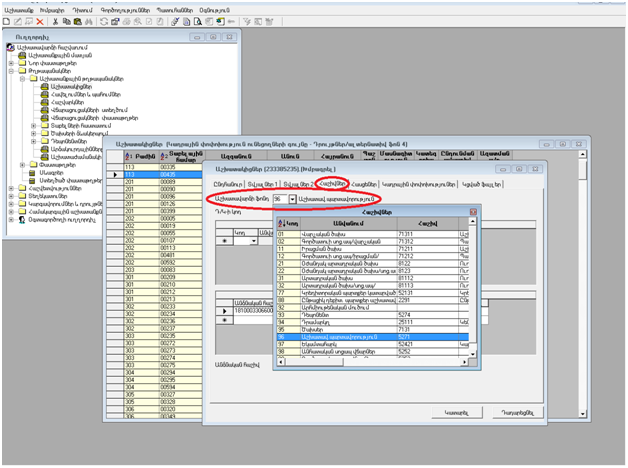Collapse the Թղթապանակներ folder node
The height and width of the screenshot is (468, 628).
click(x=12, y=72)
